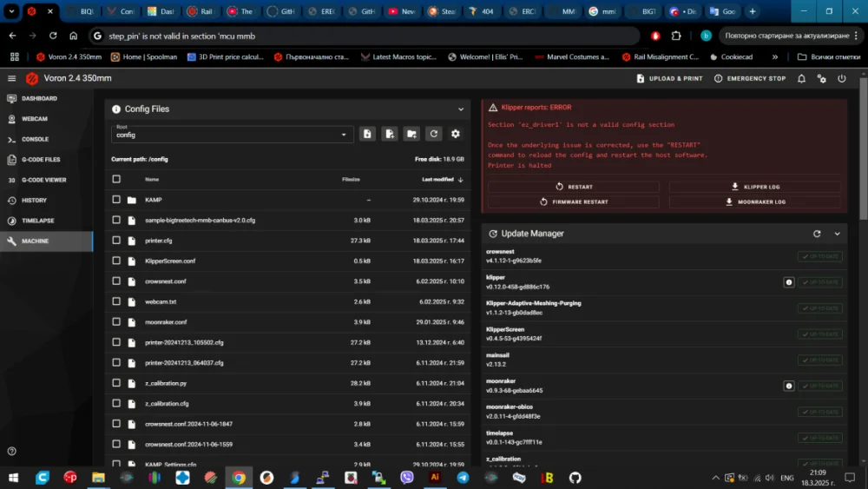The height and width of the screenshot is (489, 868).
Task: Toggle the select-all files checkbox
Action: [x=116, y=179]
